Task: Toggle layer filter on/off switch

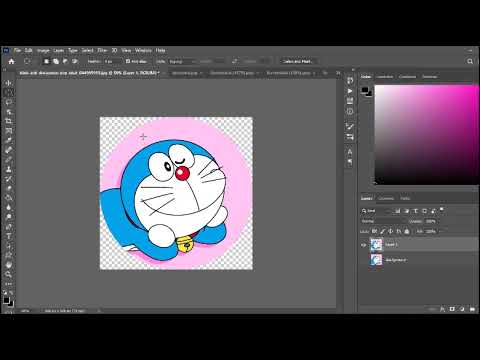Action: click(x=442, y=210)
